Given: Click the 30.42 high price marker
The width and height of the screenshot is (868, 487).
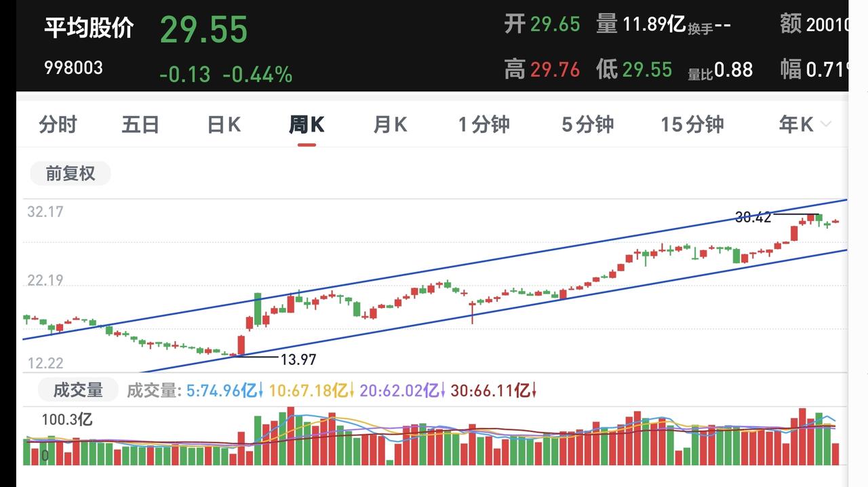Looking at the screenshot, I should tap(753, 217).
